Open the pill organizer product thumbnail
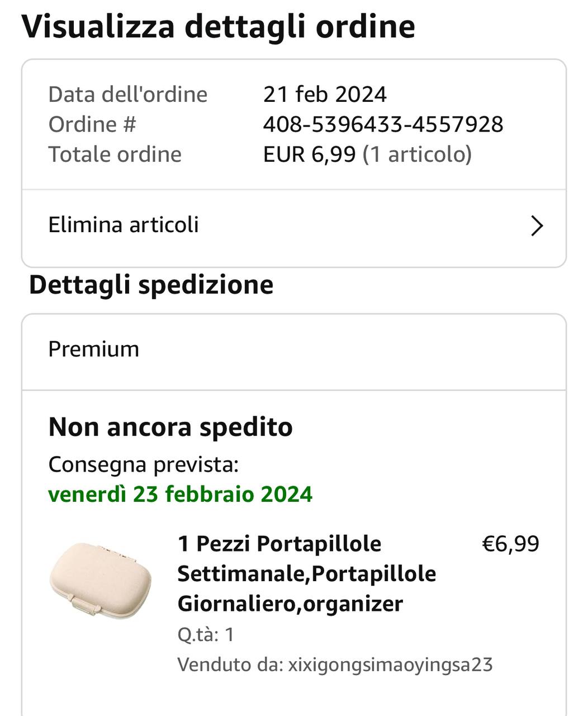Screen dimensions: 588x716 tap(101, 579)
